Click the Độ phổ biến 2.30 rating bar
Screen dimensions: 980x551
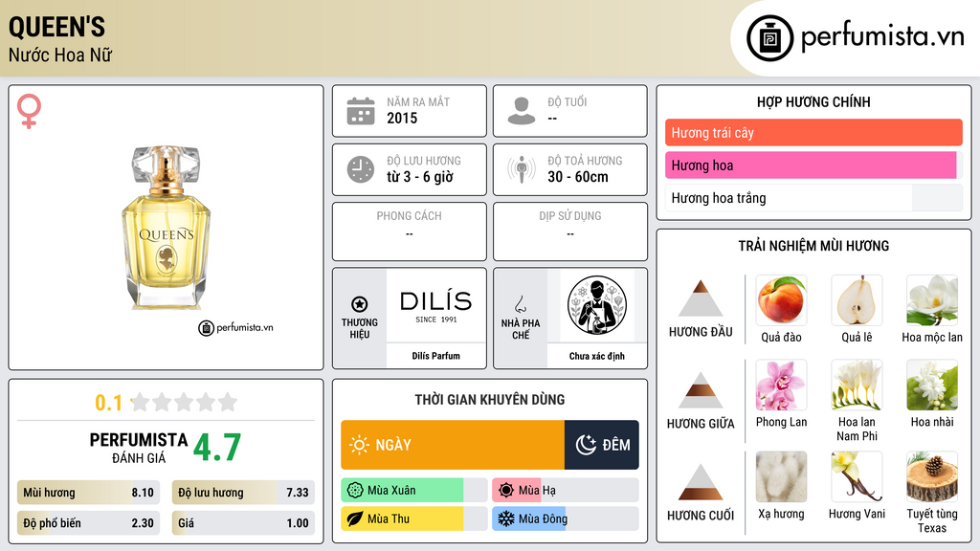(88, 523)
